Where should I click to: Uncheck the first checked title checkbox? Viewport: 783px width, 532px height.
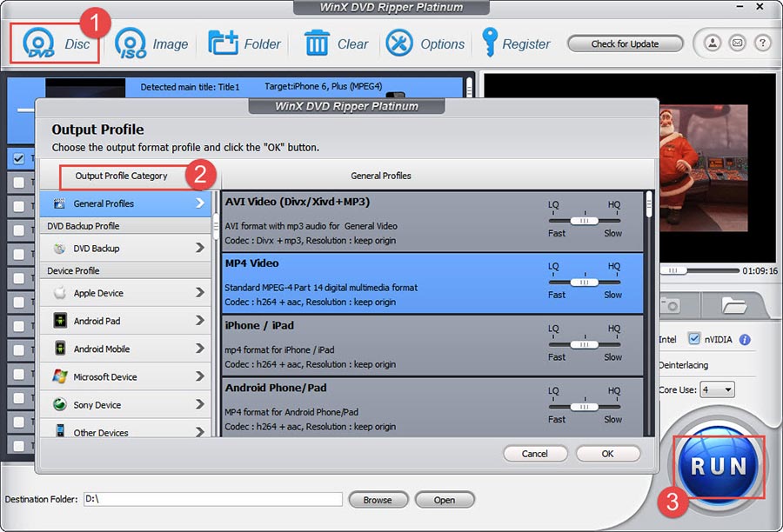click(x=18, y=159)
